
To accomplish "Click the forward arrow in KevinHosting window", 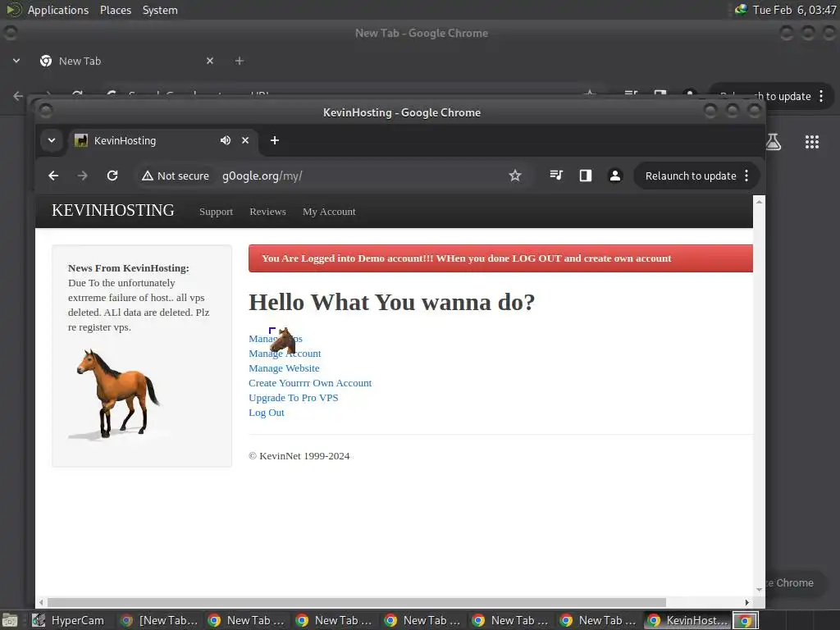I will pyautogui.click(x=83, y=176).
